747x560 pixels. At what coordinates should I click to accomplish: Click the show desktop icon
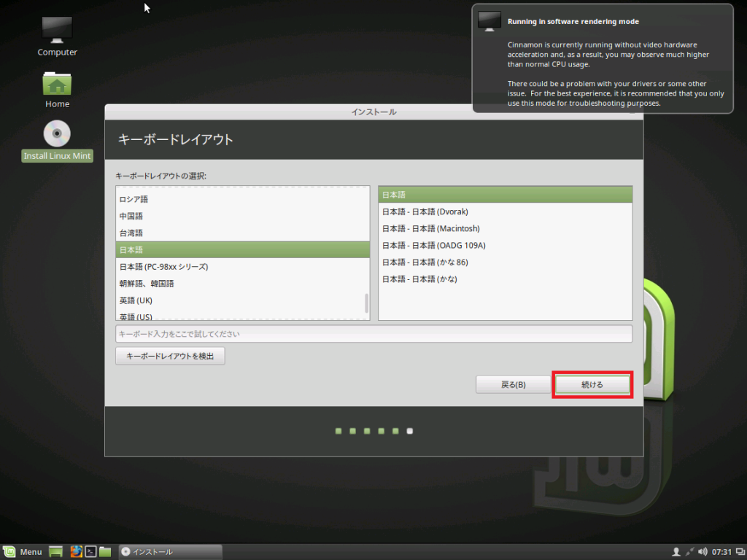(55, 552)
